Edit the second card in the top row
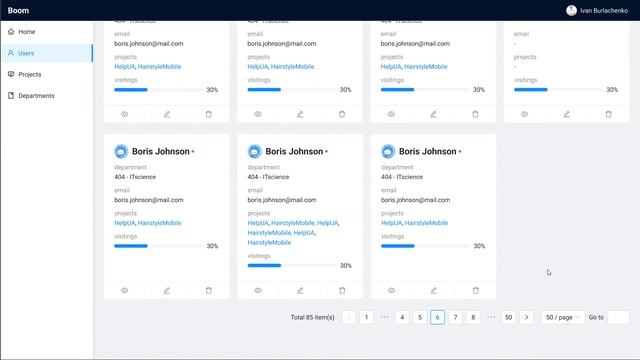This screenshot has width=640, height=360. 300,114
